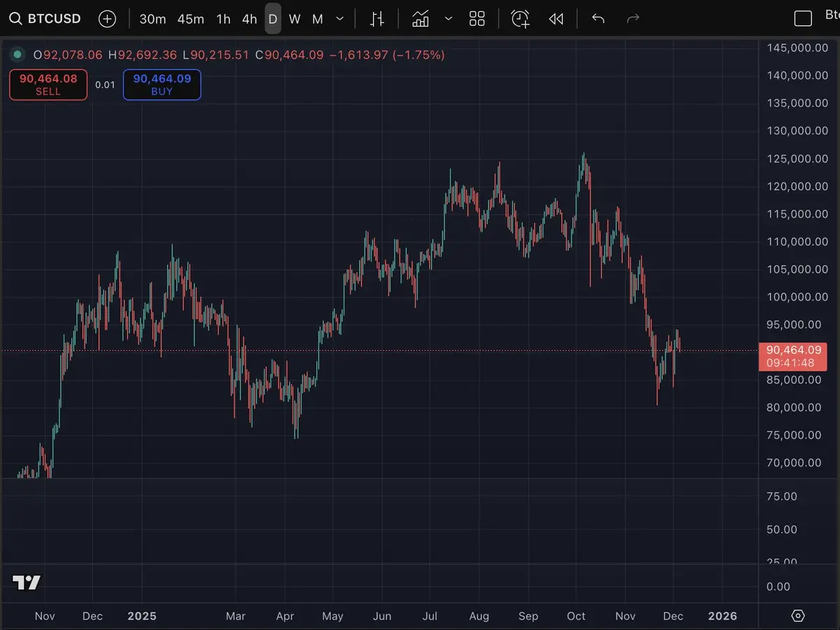The image size is (840, 630).
Task: Click the 0.01 spread value
Action: pos(105,85)
